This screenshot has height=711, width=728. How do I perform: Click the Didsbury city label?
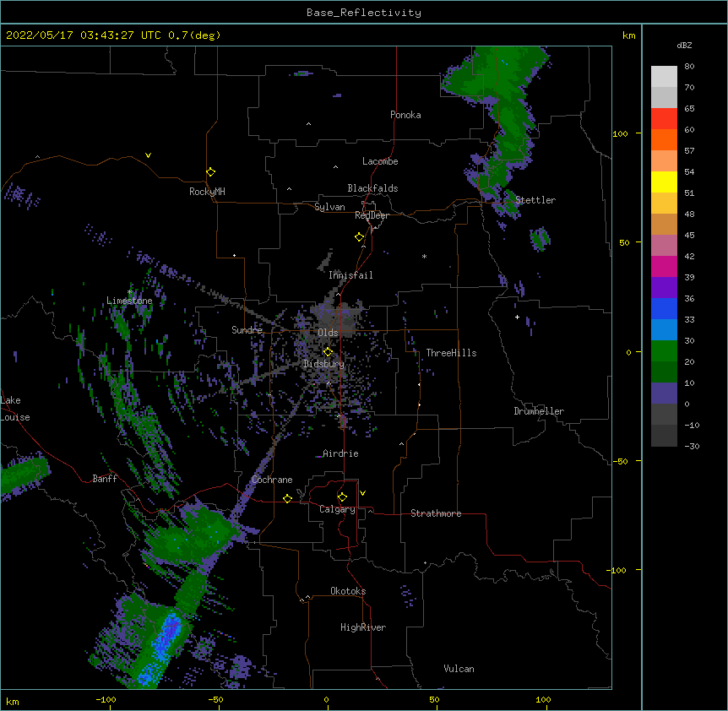point(324,364)
